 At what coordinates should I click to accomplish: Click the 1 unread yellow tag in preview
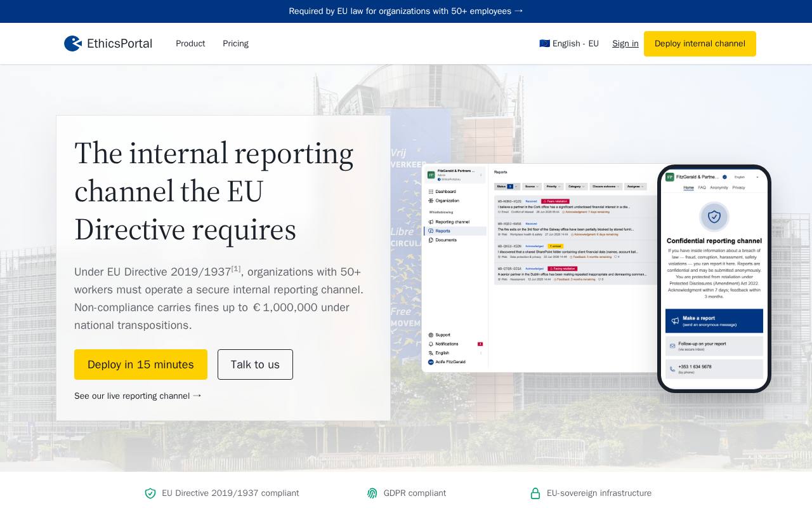click(556, 246)
